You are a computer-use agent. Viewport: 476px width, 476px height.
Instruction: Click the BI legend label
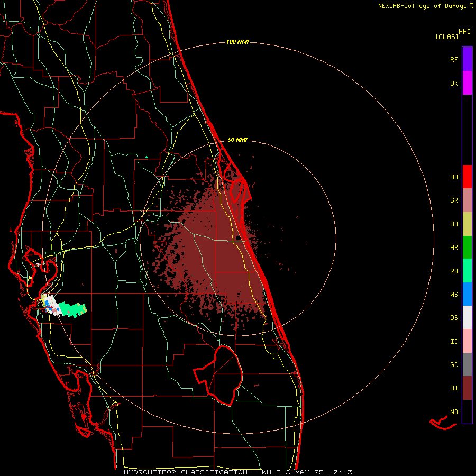(x=454, y=388)
